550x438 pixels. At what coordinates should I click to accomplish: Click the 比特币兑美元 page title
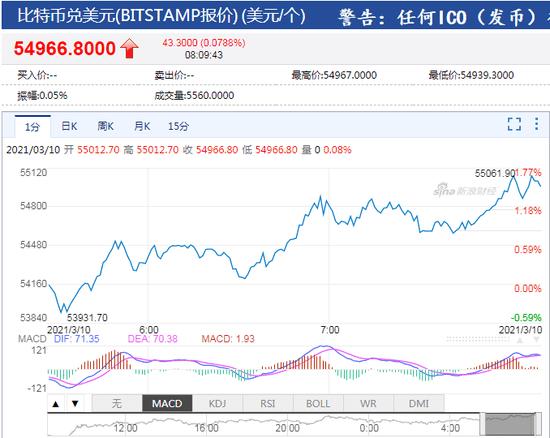(161, 15)
